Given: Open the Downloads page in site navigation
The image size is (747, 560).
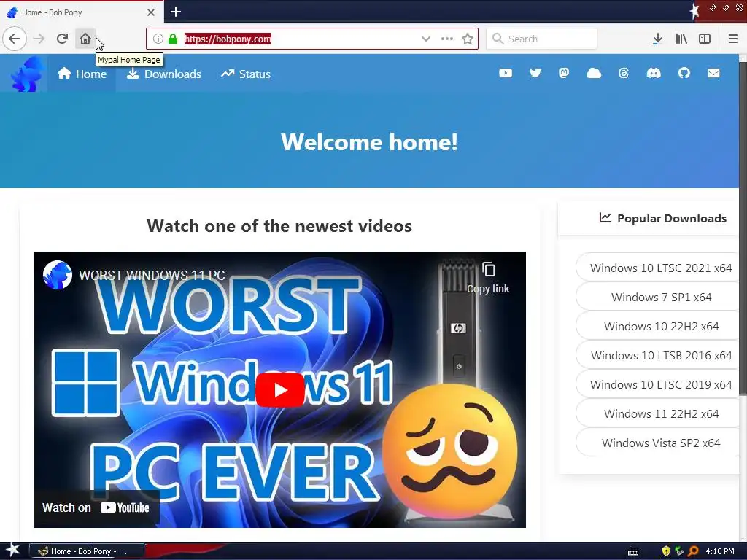Looking at the screenshot, I should [x=164, y=74].
